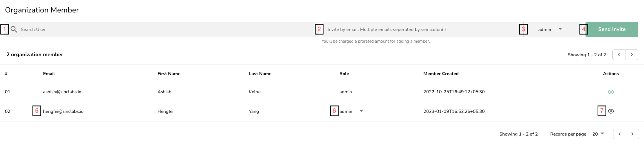
Task: Open the invite role admin dropdown
Action: [550, 29]
